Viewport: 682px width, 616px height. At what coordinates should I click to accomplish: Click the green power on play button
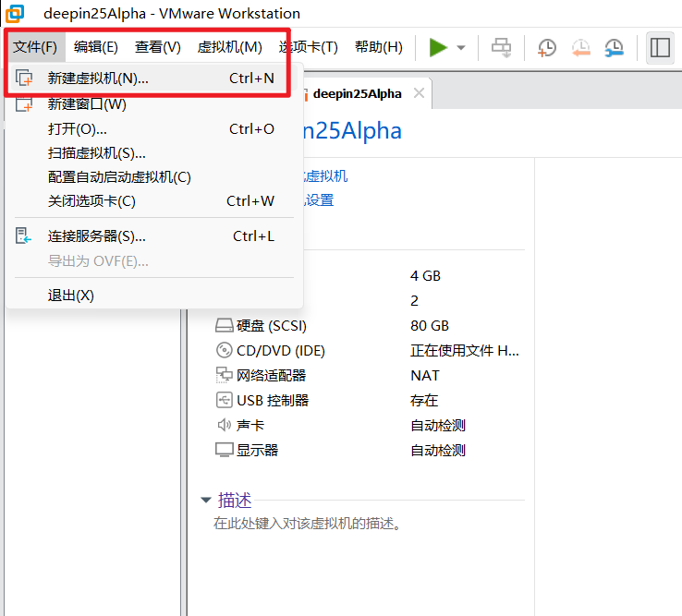tap(438, 47)
